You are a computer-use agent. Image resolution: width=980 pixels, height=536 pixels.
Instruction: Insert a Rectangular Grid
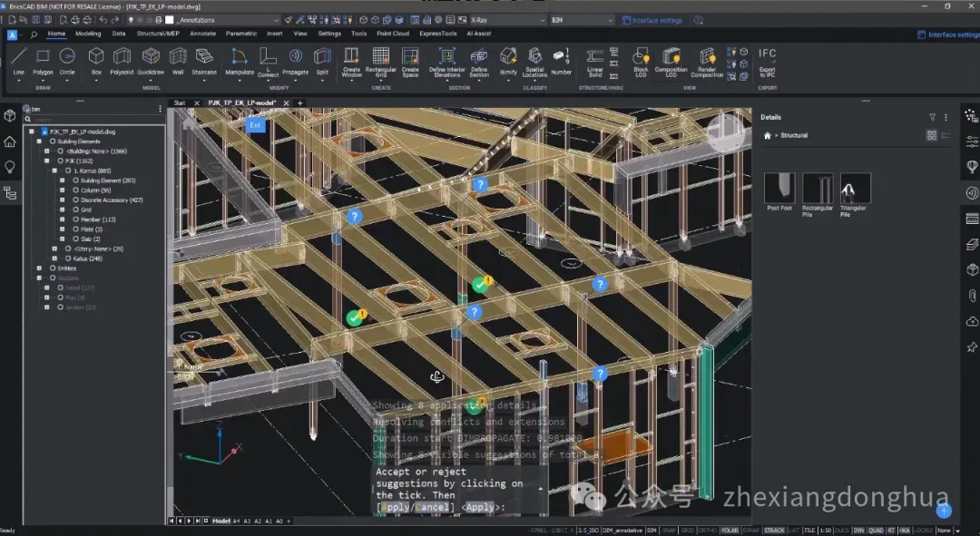point(380,63)
